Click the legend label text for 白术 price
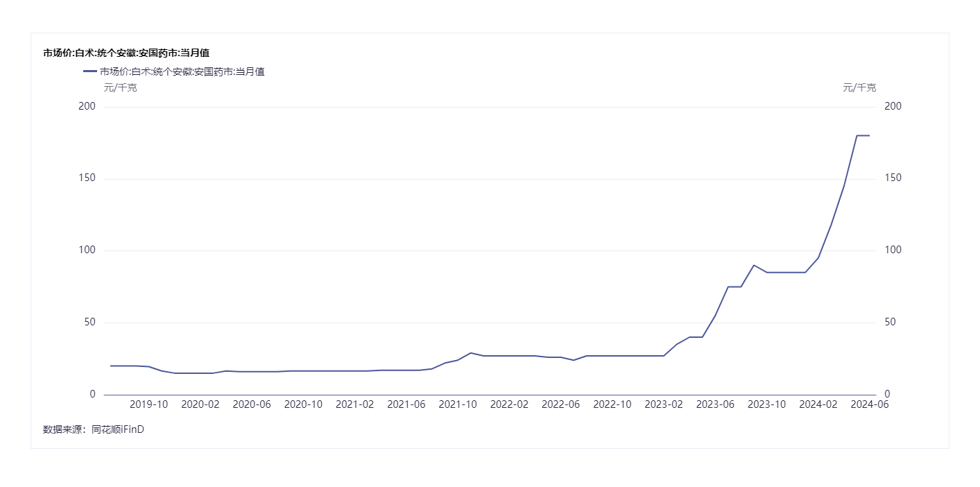Viewport: 980px width, 487px height. coord(182,71)
